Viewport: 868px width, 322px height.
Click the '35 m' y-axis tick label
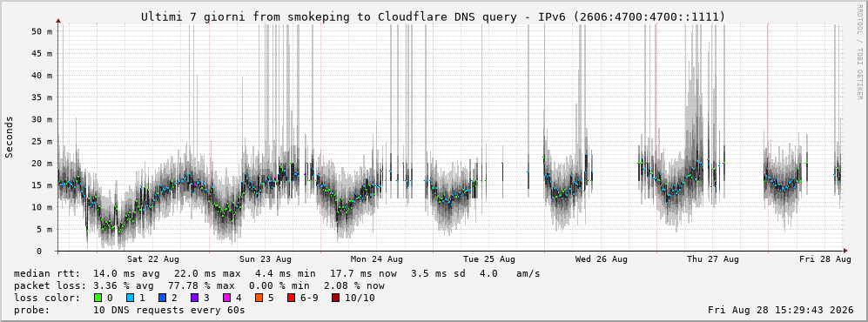(42, 97)
